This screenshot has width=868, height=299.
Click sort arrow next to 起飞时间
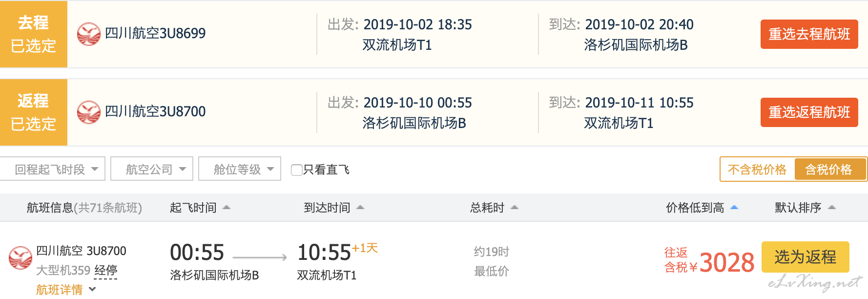(227, 208)
